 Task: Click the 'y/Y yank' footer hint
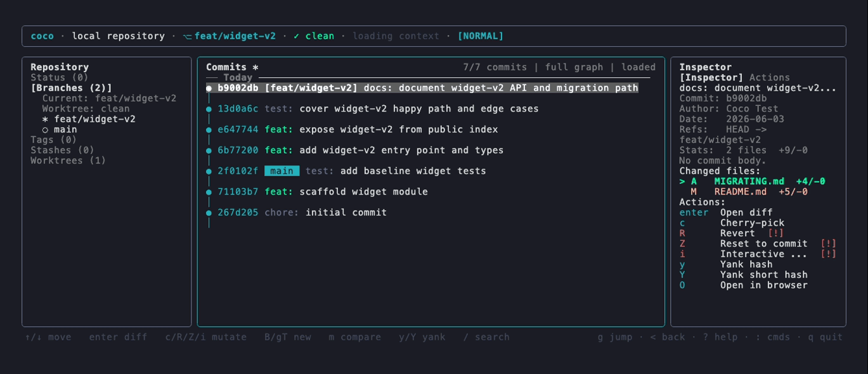tap(422, 337)
